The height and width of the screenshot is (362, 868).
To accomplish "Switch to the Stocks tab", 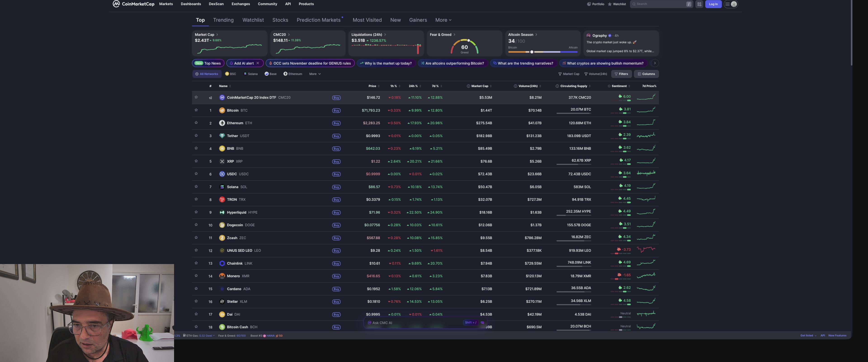I will (x=280, y=20).
